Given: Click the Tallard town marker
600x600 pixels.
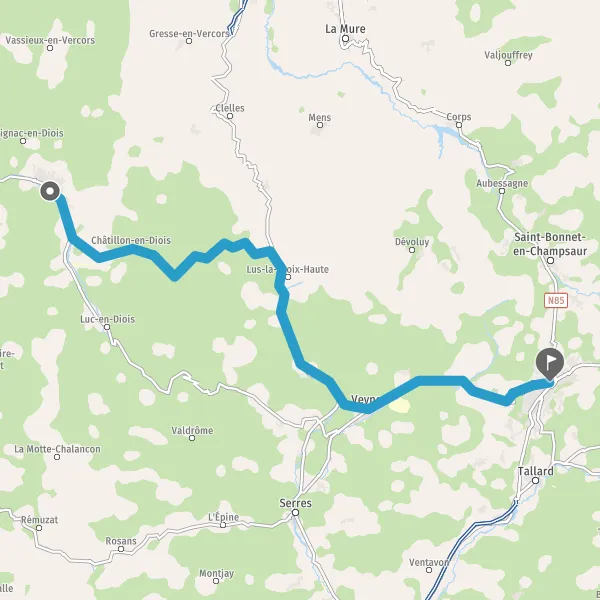Looking at the screenshot, I should pyautogui.click(x=536, y=480).
